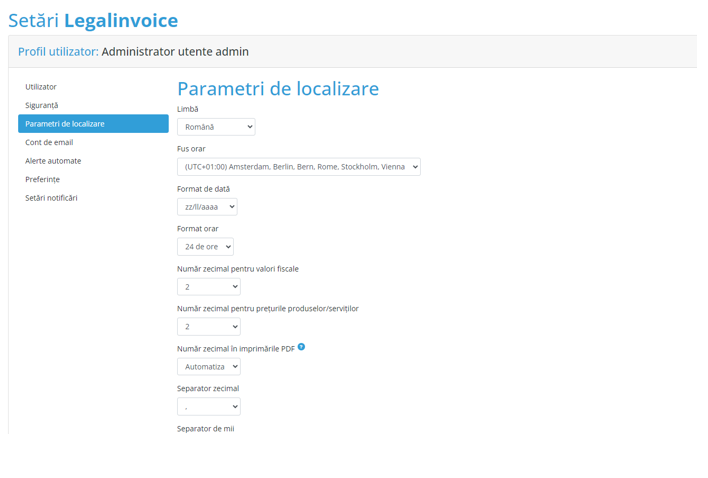The width and height of the screenshot is (708, 478).
Task: Open Preferințe from the sidebar
Action: pyautogui.click(x=43, y=179)
